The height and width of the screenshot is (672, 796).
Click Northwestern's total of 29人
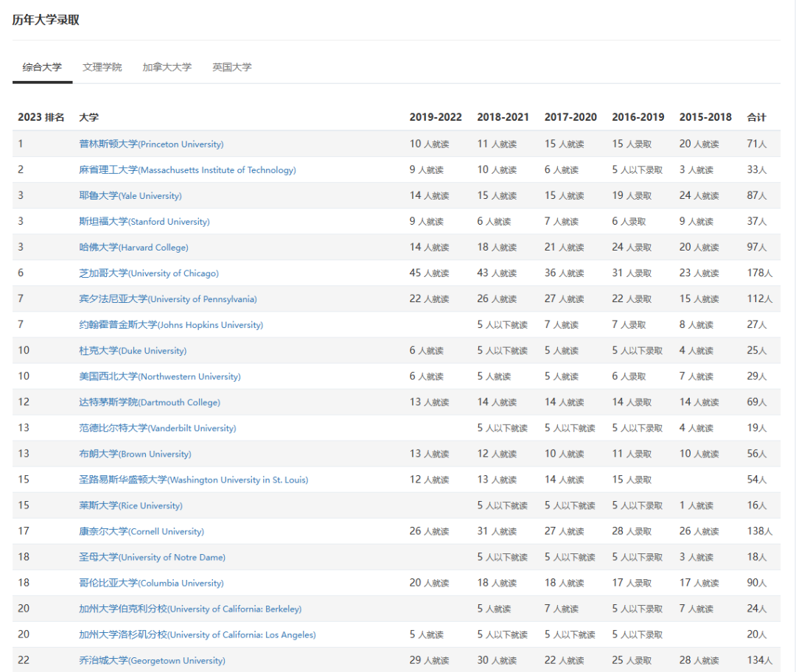coord(757,377)
